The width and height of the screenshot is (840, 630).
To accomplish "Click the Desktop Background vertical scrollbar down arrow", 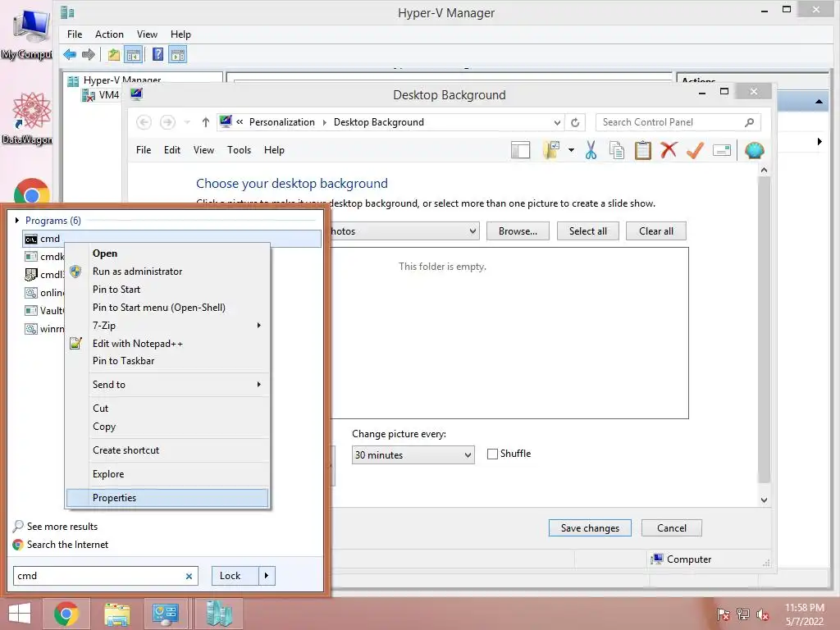I will [x=764, y=500].
